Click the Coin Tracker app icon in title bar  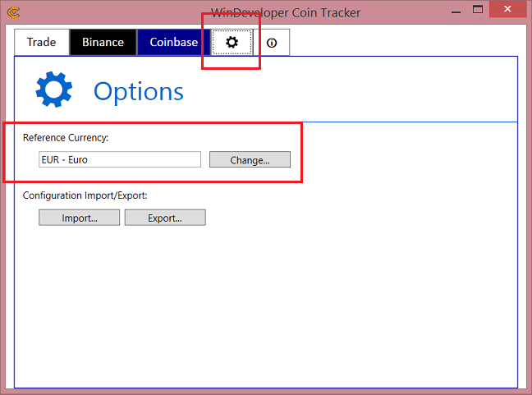[x=14, y=12]
